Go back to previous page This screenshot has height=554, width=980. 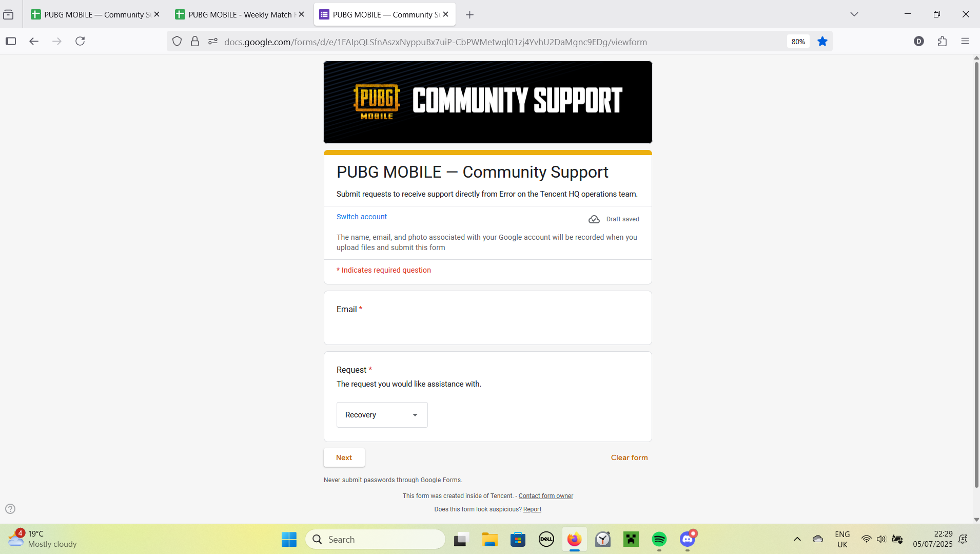pyautogui.click(x=34, y=41)
